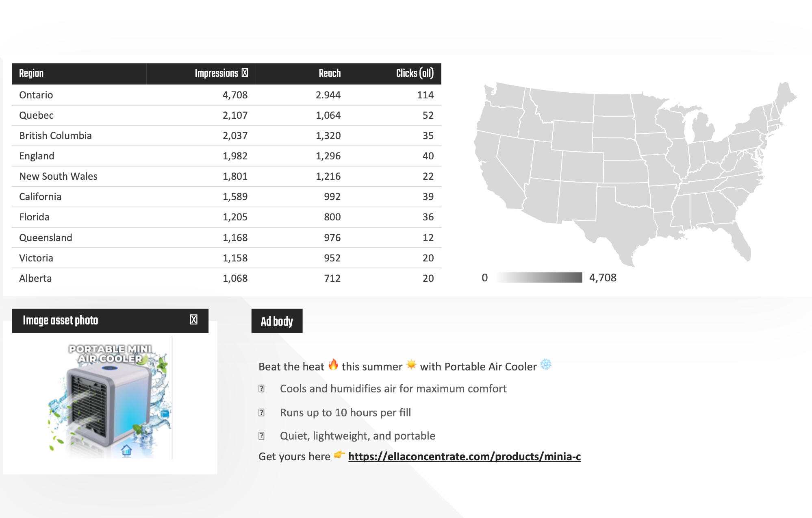Open the Portable Mini Air Cooler image
Image resolution: width=812 pixels, height=518 pixels.
[x=110, y=398]
